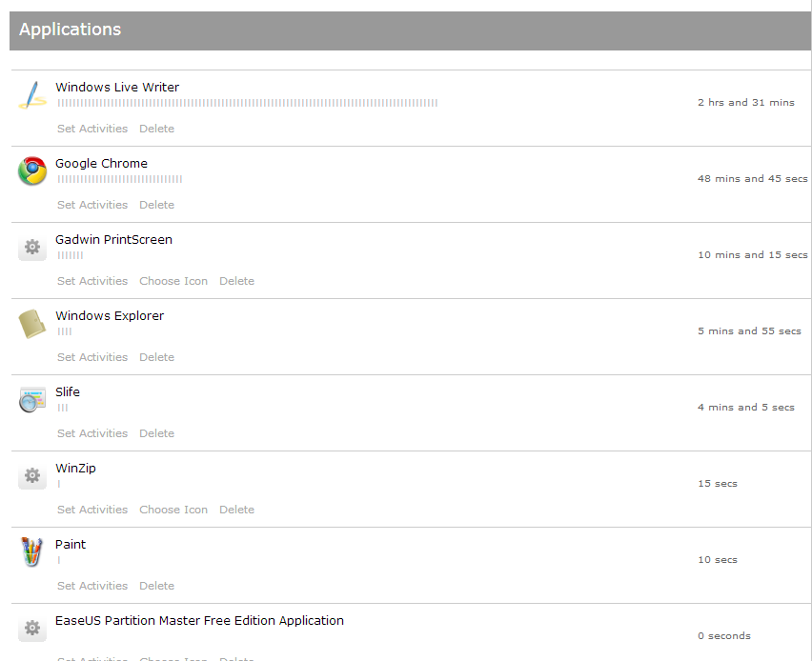Screen dimensions: 812x661
Task: Click the Windows Explorer folder icon
Action: pyautogui.click(x=32, y=324)
